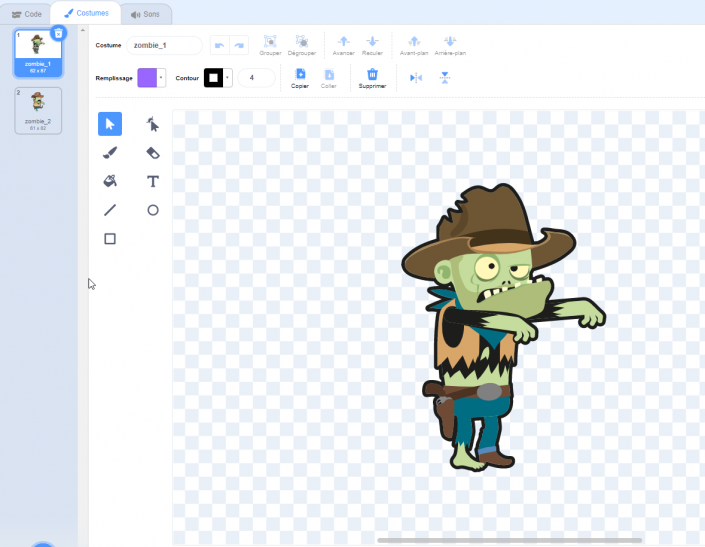Screen dimensions: 705x547
Task: Select the zombie_2 costume thumbnail
Action: [x=38, y=111]
